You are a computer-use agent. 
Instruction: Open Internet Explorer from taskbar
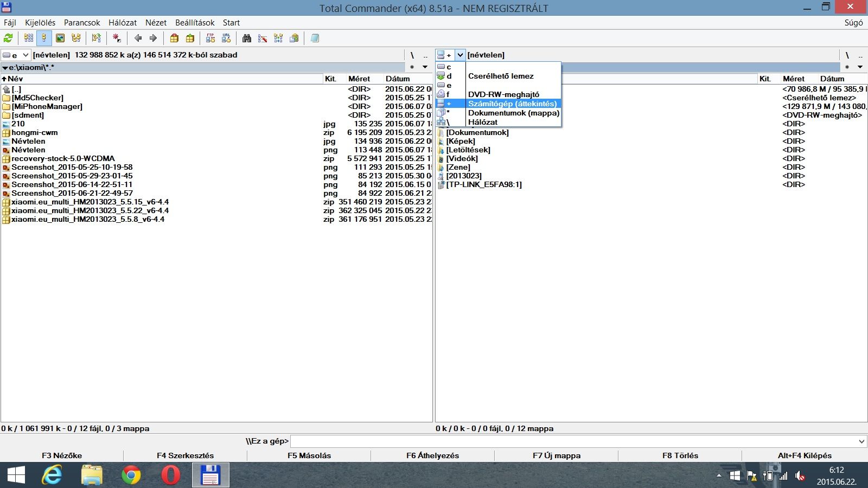[x=52, y=476]
